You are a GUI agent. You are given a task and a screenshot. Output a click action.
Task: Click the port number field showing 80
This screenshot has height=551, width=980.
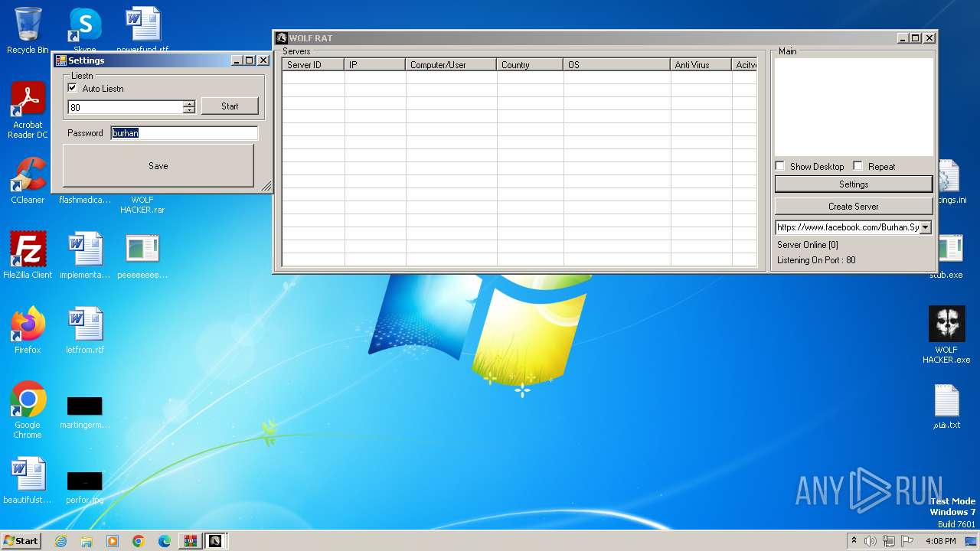click(125, 108)
